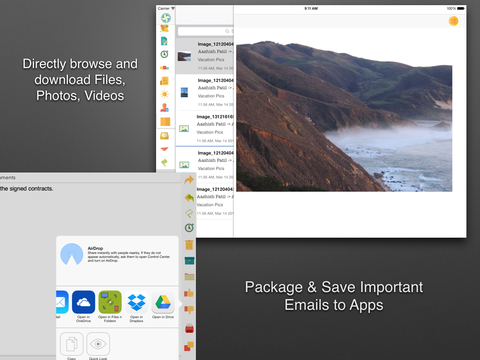This screenshot has height=360, width=480.
Task: Tap the Wi-Fi indicator beside Carrier
Action: [x=173, y=8]
